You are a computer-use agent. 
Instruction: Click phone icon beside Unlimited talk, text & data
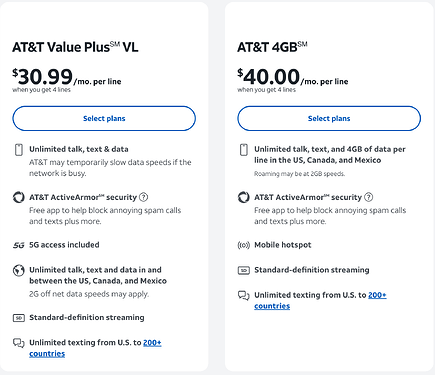coord(19,150)
